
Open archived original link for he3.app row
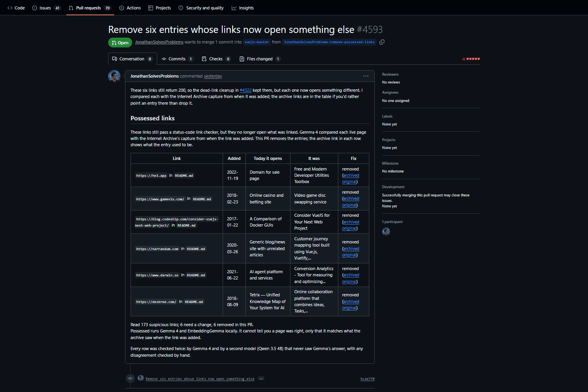(350, 178)
